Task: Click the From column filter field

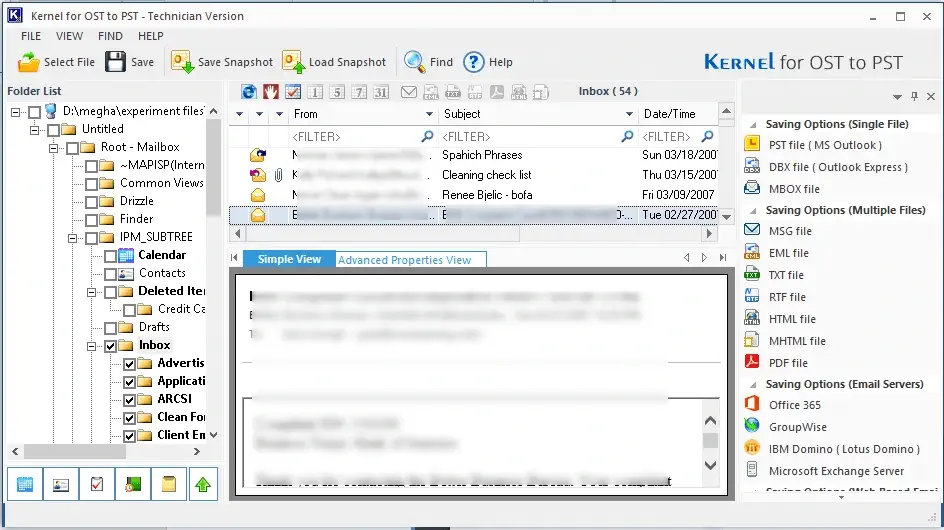Action: pos(362,137)
